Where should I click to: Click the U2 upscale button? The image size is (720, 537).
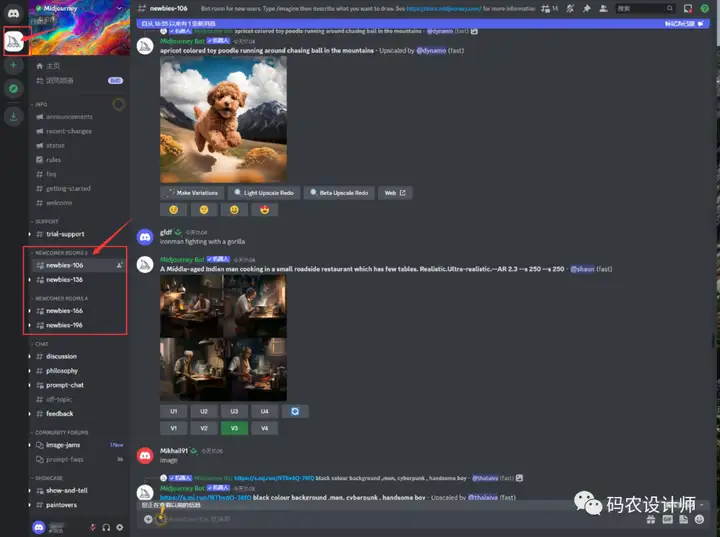tap(204, 411)
